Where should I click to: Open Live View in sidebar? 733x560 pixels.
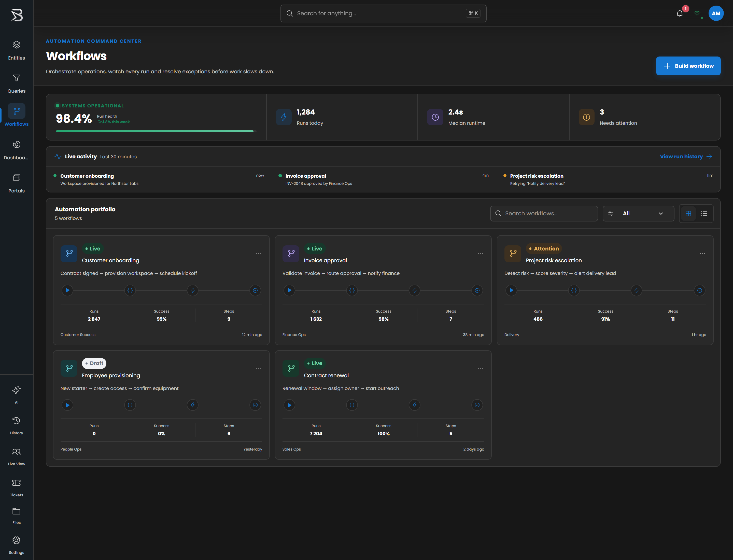coord(16,457)
